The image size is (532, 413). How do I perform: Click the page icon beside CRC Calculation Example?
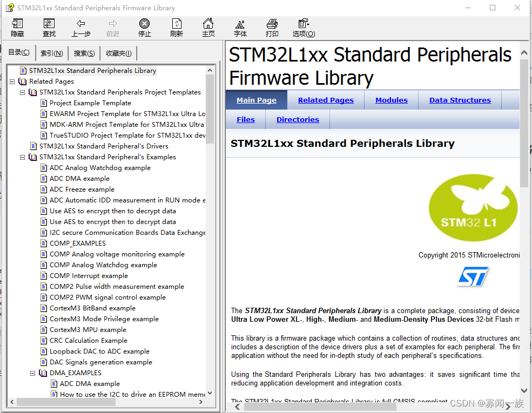pos(43,341)
